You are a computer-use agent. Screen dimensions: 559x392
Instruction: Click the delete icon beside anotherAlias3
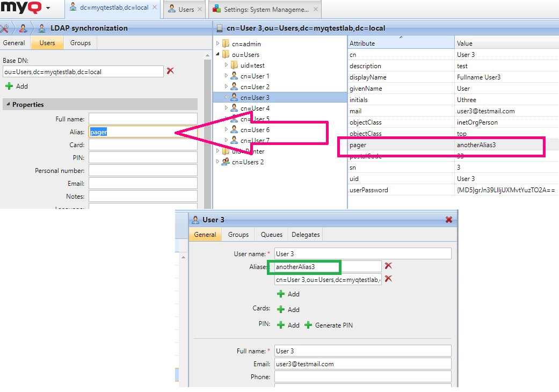[x=389, y=266]
